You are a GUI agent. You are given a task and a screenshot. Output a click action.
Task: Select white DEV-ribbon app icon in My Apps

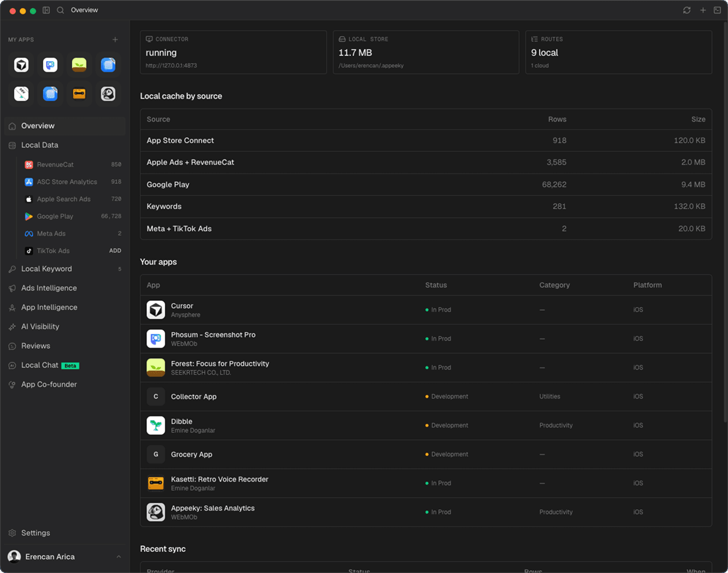click(21, 94)
